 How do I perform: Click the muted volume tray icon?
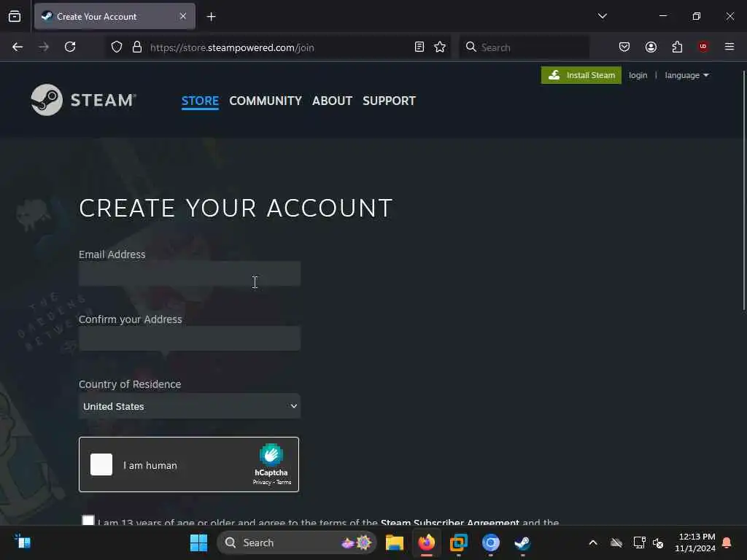click(658, 542)
